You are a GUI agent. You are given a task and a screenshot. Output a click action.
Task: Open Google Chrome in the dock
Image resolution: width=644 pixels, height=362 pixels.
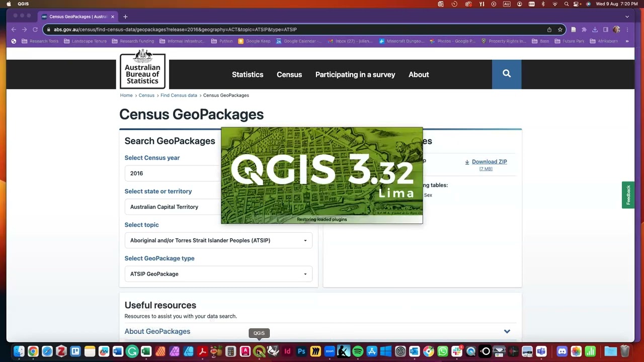(33, 351)
